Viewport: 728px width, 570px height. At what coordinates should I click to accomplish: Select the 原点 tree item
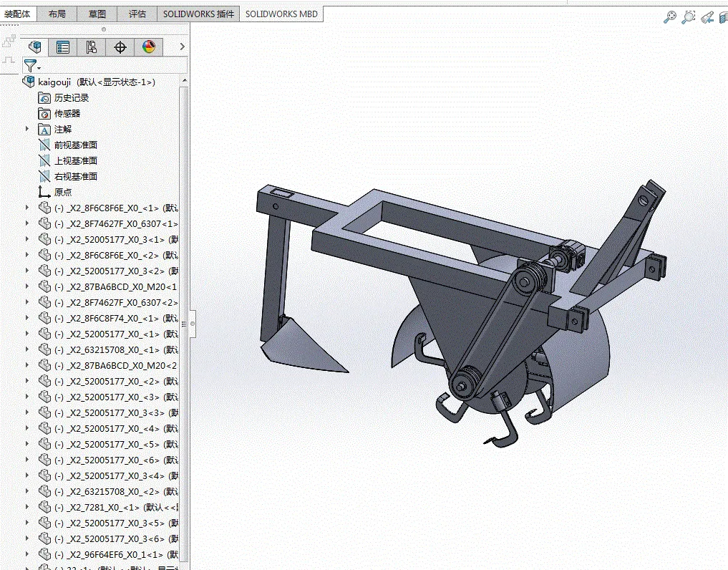[x=63, y=192]
